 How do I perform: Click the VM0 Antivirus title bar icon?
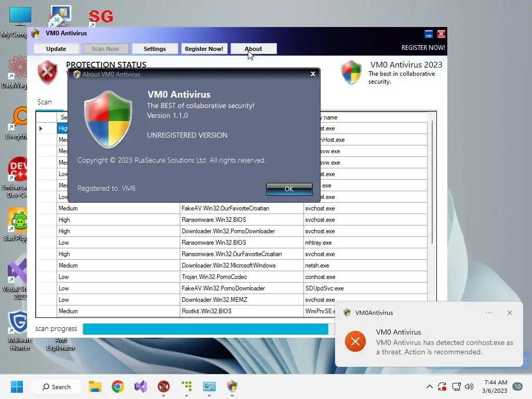[35, 33]
